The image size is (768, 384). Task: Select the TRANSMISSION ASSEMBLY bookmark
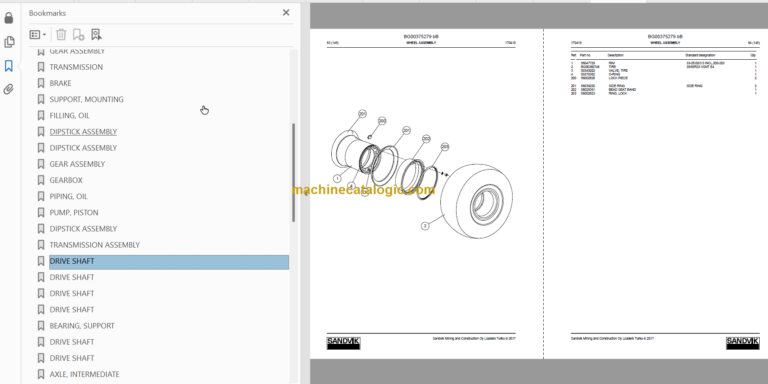[x=95, y=245]
